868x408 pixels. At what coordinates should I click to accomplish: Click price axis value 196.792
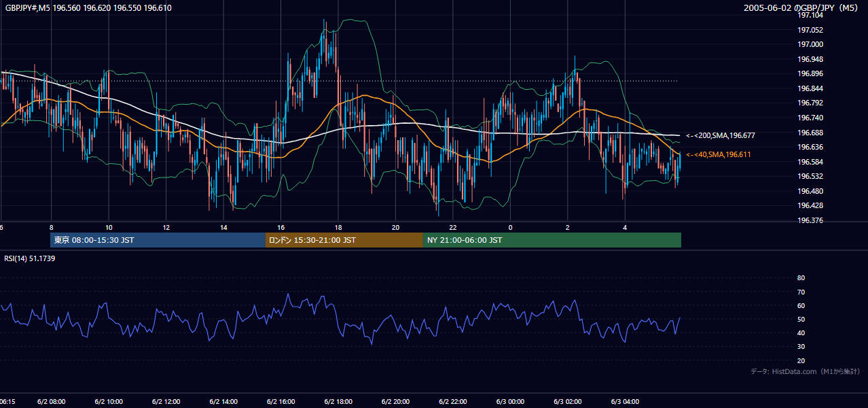(810, 103)
